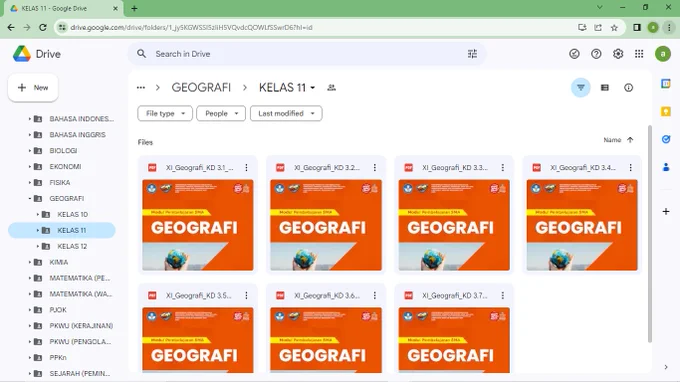This screenshot has height=382, width=680.
Task: Open Chrome menu three dots
Action: [x=669, y=27]
